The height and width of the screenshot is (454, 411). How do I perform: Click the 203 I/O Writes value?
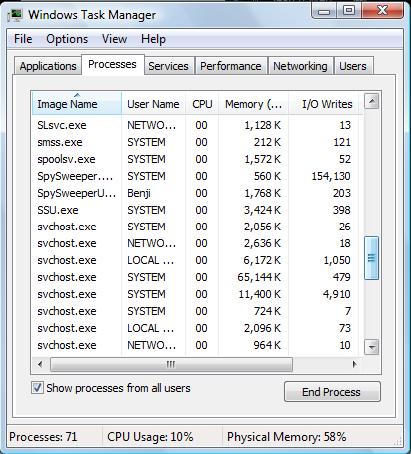(x=342, y=193)
